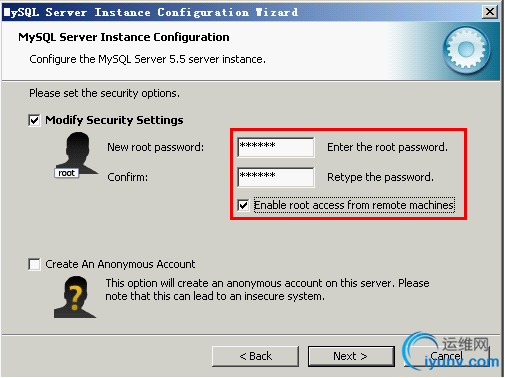
Task: Tick the Create An Anonymous Account checkbox
Action: [34, 264]
